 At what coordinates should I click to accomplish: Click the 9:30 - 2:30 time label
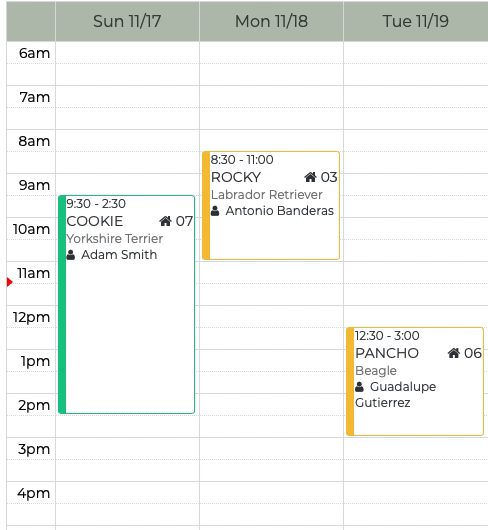click(96, 204)
